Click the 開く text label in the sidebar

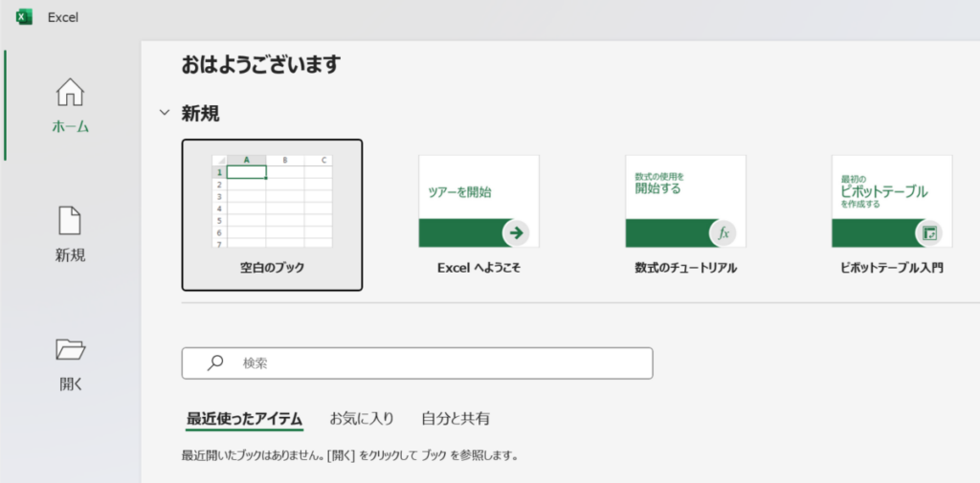(70, 384)
